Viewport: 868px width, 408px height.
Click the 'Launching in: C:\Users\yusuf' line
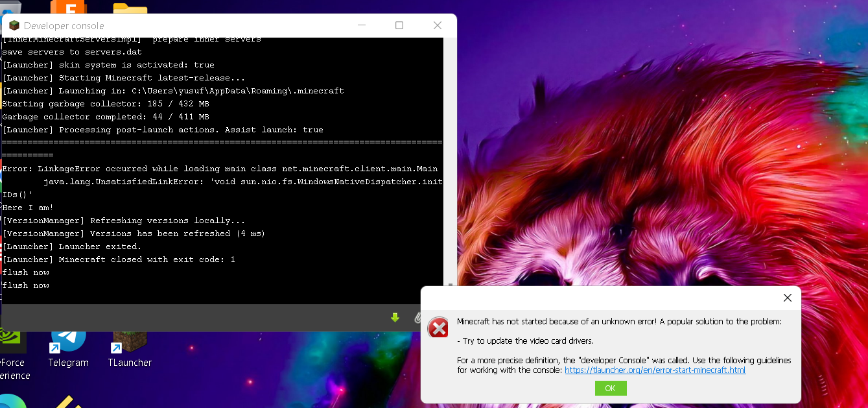point(173,91)
